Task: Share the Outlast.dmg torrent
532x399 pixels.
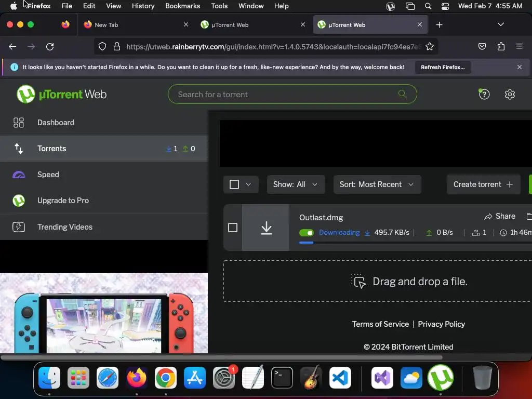Action: click(x=500, y=216)
